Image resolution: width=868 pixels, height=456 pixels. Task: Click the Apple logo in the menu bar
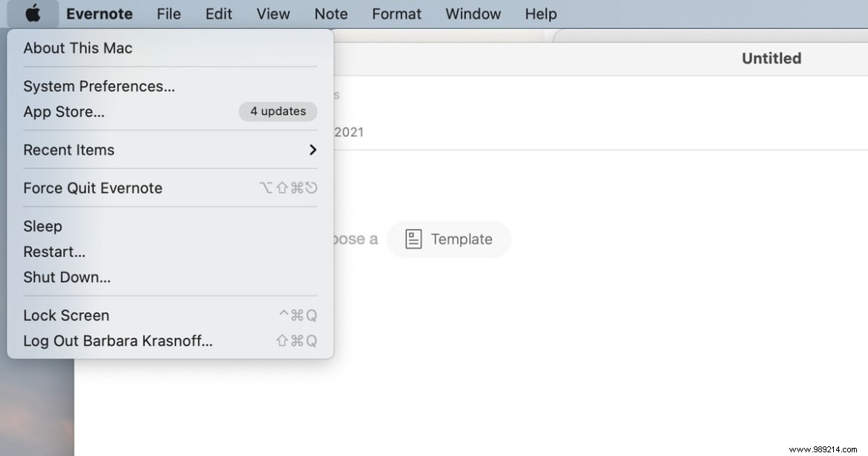32,13
